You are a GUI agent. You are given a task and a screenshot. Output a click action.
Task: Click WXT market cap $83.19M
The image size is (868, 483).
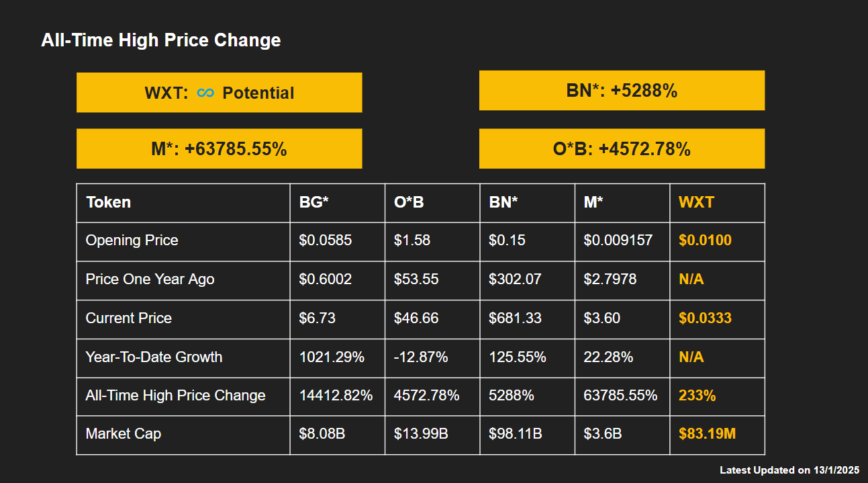(707, 434)
